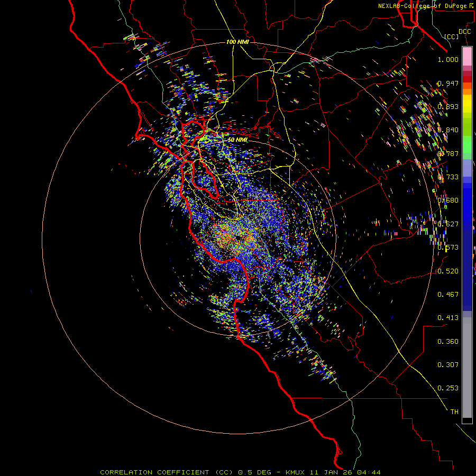The width and height of the screenshot is (476, 476).
Task: Click the 0.253 legend value
Action: pos(448,388)
